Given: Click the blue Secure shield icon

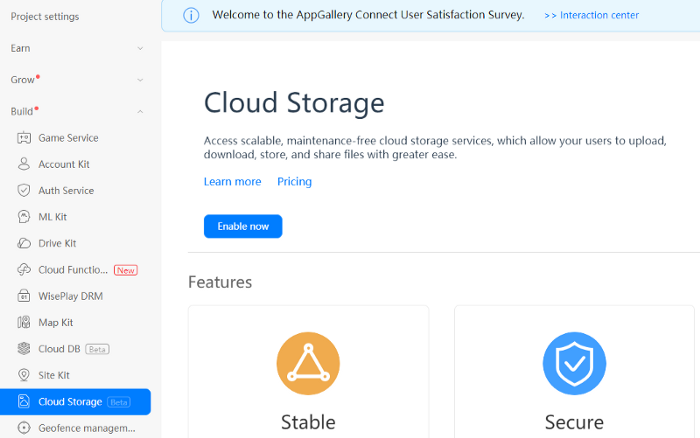Looking at the screenshot, I should tap(574, 363).
